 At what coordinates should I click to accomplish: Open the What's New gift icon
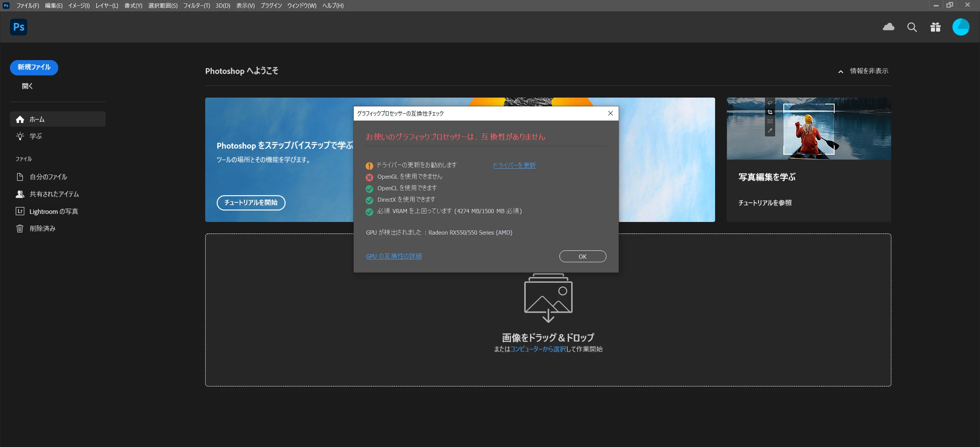(x=935, y=27)
